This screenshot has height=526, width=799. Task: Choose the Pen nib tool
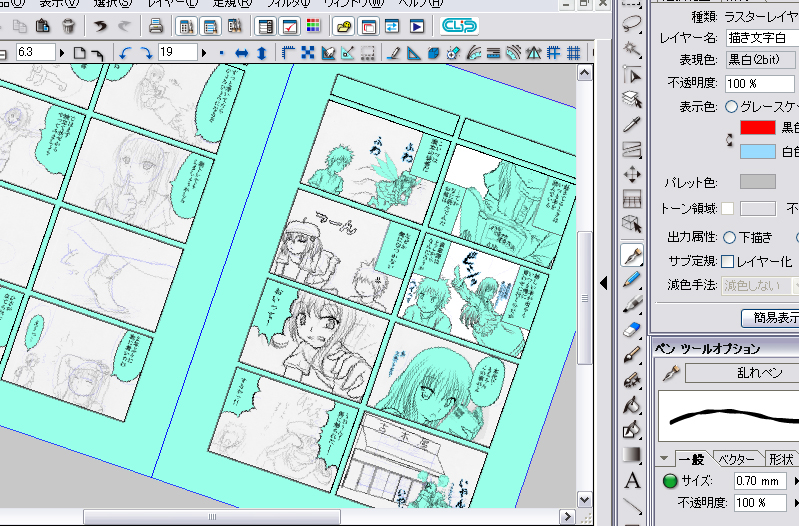(x=632, y=255)
